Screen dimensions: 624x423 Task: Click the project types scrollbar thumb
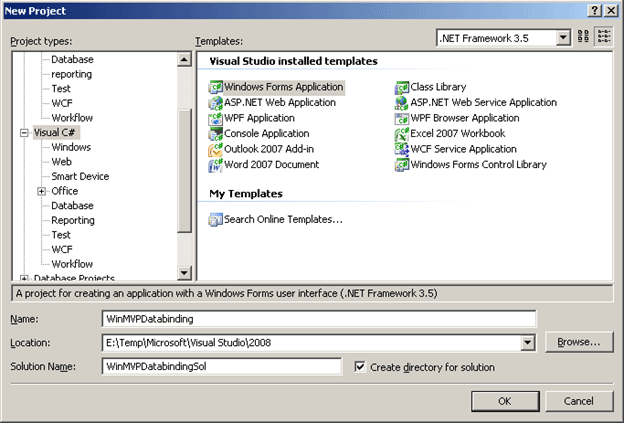tap(184, 170)
